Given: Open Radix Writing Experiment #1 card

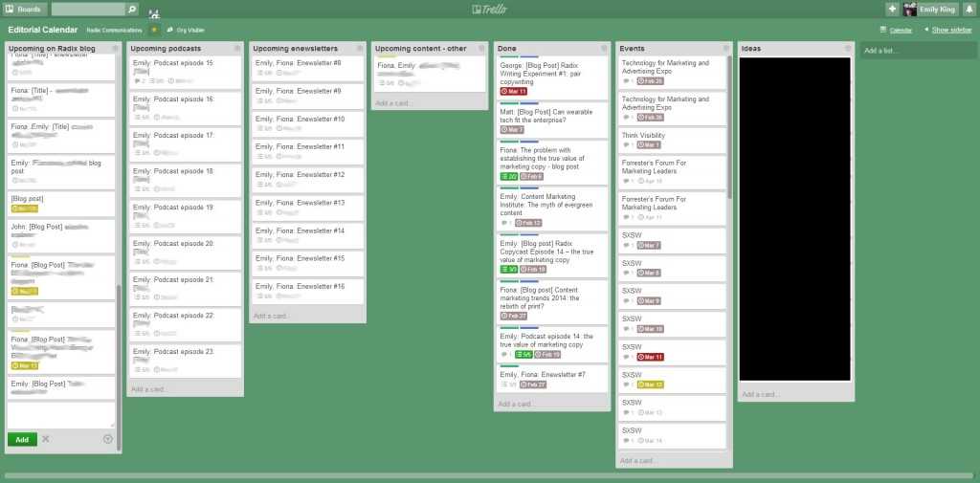Looking at the screenshot, I should pyautogui.click(x=552, y=78).
